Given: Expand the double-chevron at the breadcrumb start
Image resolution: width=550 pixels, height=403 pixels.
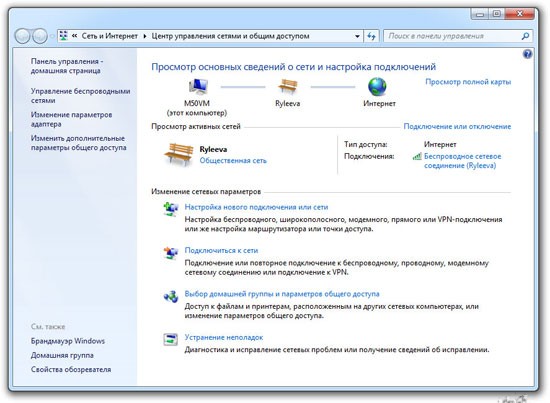Looking at the screenshot, I should click(x=74, y=35).
